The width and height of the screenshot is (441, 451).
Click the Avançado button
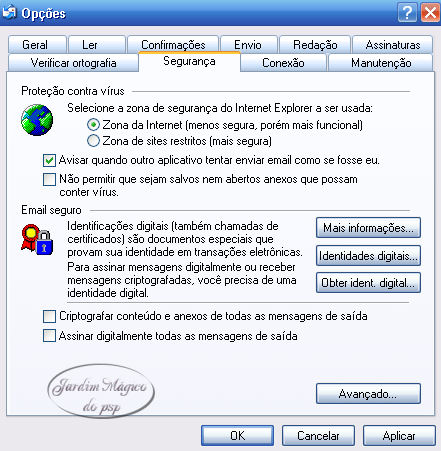[x=368, y=394]
